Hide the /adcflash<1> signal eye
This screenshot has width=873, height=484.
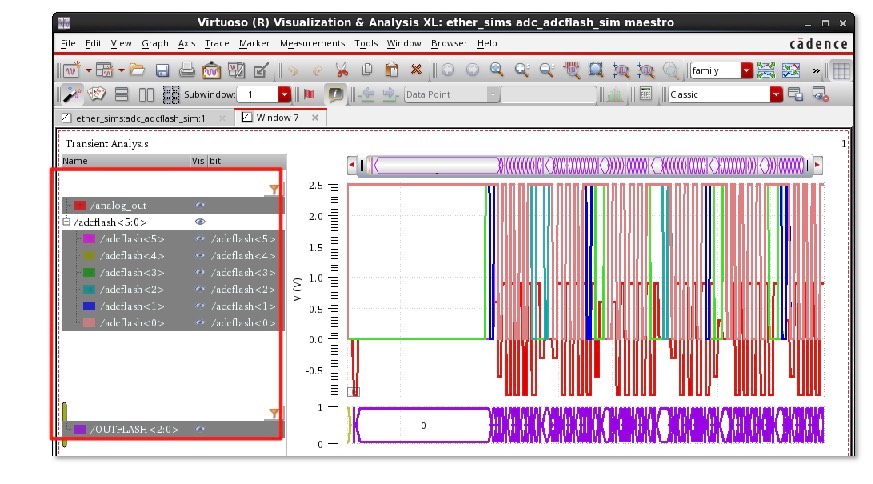pos(200,306)
